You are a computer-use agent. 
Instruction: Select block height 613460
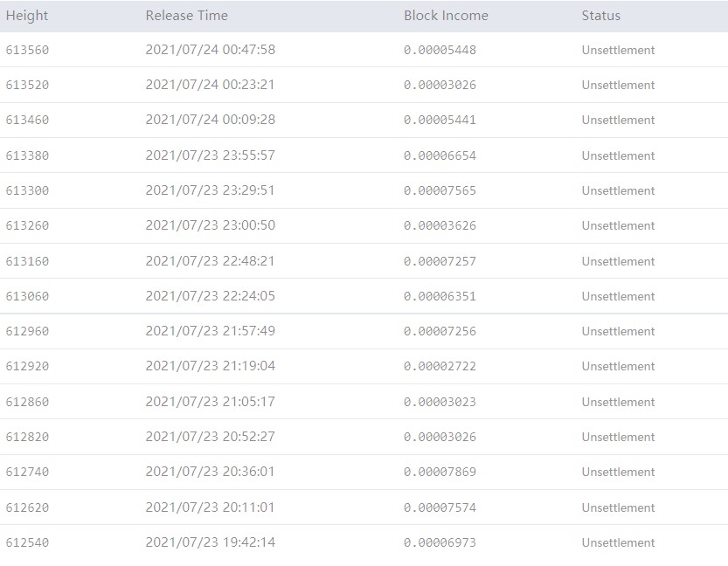[x=27, y=120]
